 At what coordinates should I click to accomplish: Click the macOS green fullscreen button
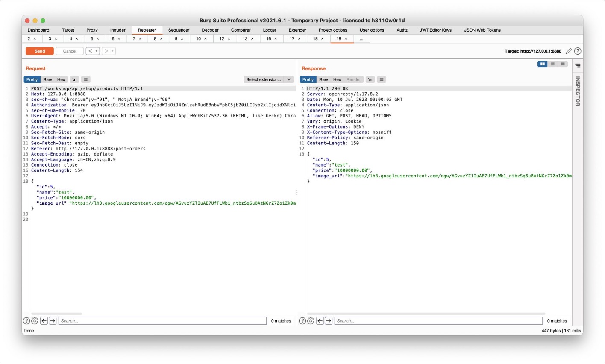(43, 21)
